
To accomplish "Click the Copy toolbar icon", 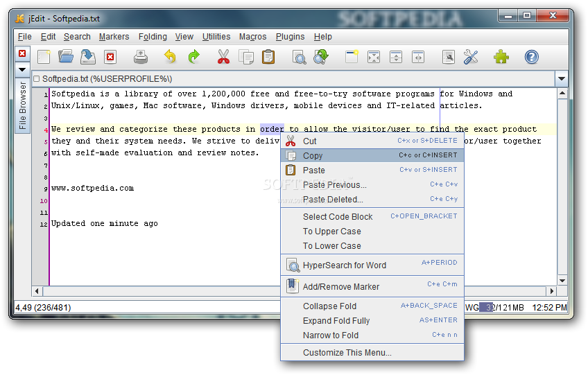I will pyautogui.click(x=246, y=57).
